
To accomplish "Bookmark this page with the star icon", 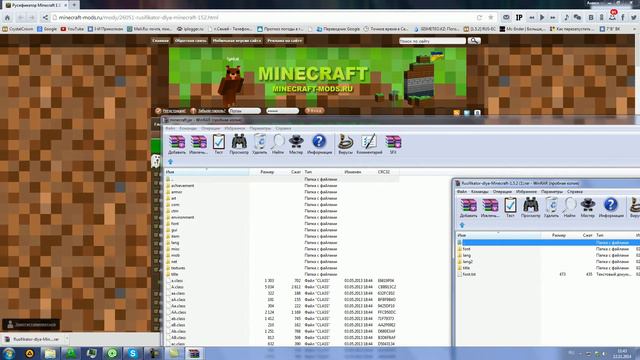I will [x=491, y=18].
